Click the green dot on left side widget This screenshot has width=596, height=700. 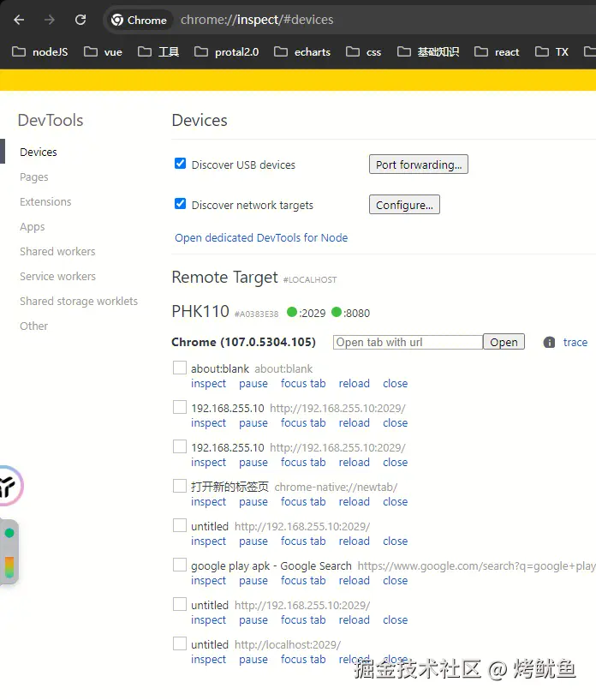click(9, 533)
